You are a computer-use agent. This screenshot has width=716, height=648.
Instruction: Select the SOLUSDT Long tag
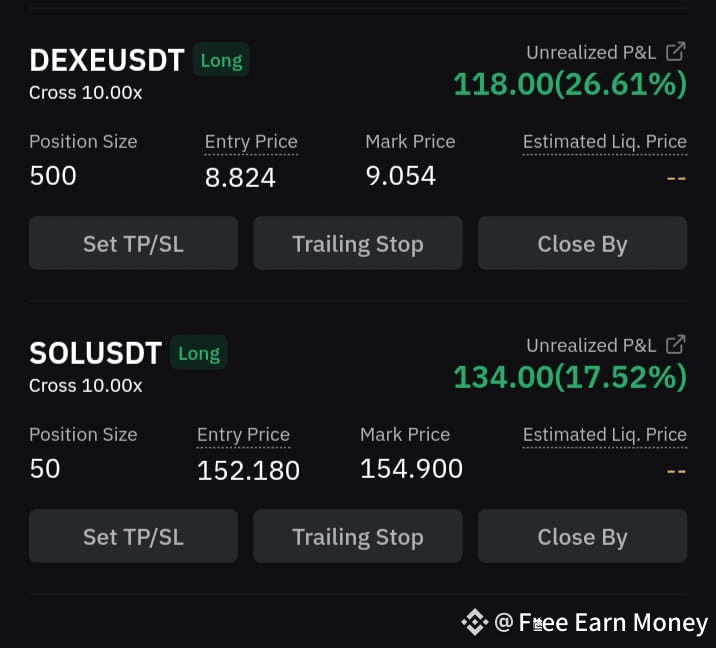pos(199,353)
